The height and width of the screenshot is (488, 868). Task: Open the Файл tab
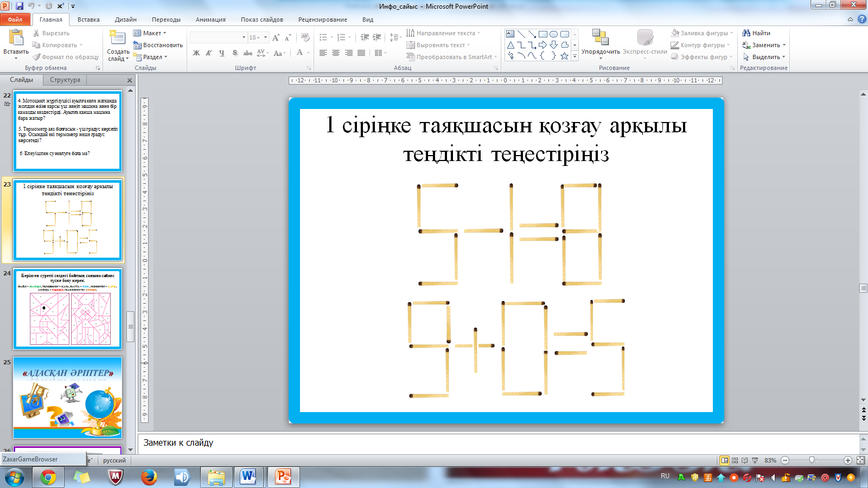tap(15, 20)
